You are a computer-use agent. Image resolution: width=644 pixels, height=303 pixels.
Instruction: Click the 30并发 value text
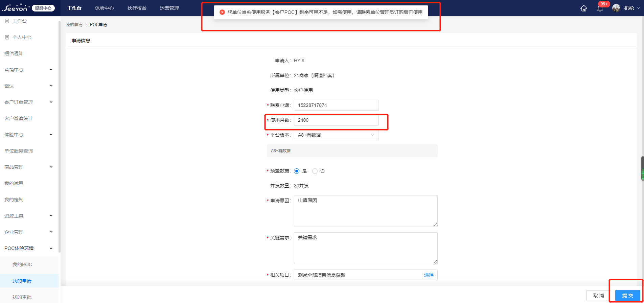[x=301, y=186]
